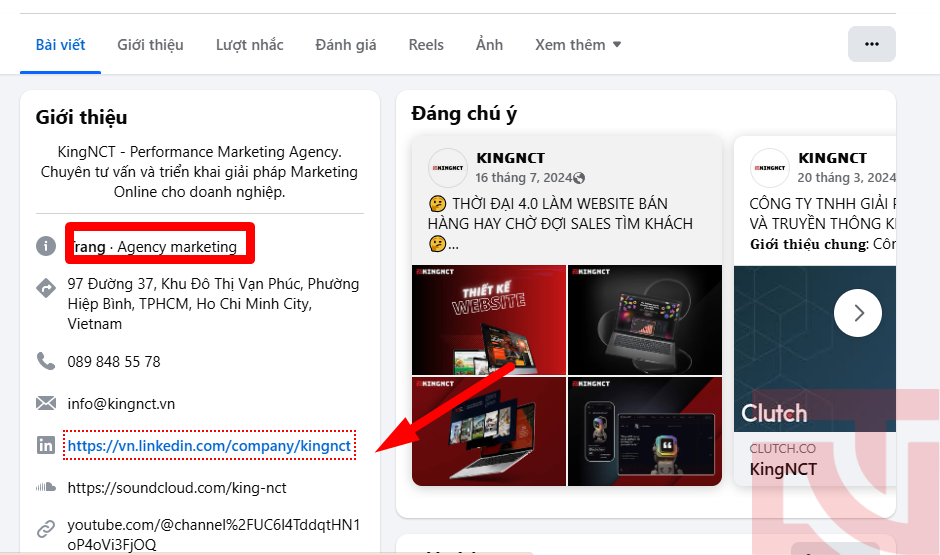The height and width of the screenshot is (555, 940).
Task: Click the SoundCloud icon
Action: coord(46,487)
